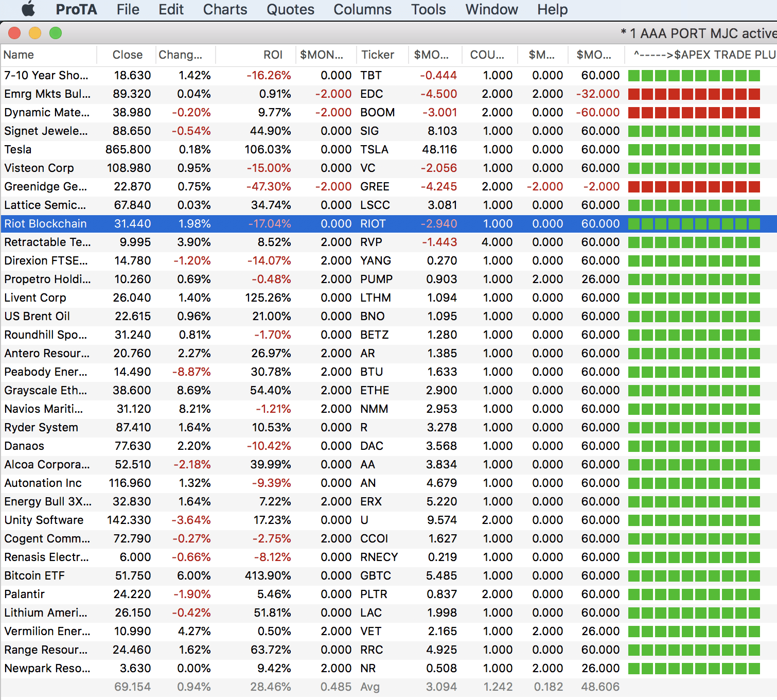Select the Newpark Reso... row name
Image resolution: width=777 pixels, height=700 pixels.
[47, 669]
